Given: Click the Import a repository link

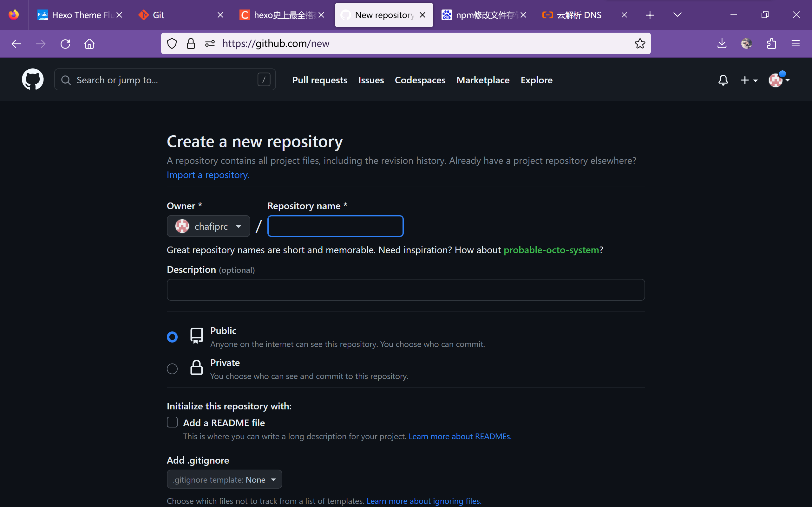Looking at the screenshot, I should coord(208,175).
